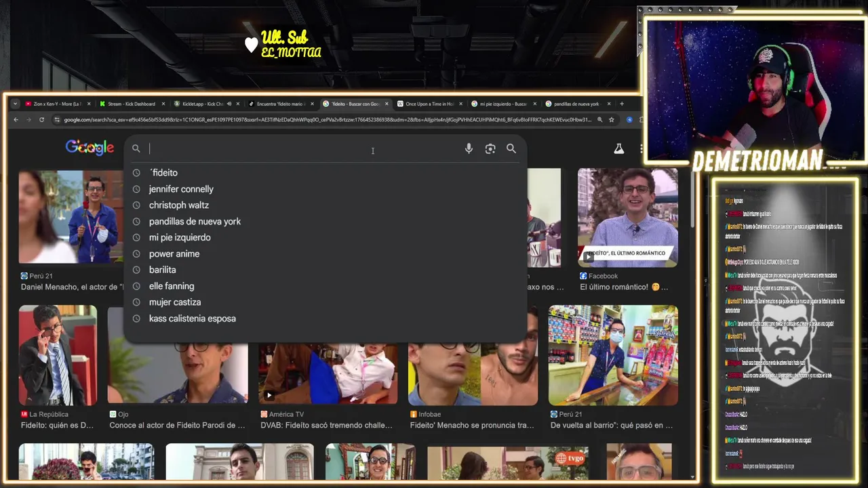This screenshot has width=868, height=488.
Task: Switch to Once Upon a Time tab
Action: (430, 104)
